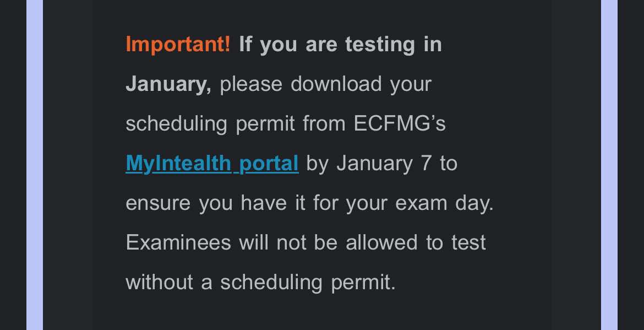The image size is (644, 330).
Task: Click the word "testing" in the bold sentence
Action: (x=380, y=45)
